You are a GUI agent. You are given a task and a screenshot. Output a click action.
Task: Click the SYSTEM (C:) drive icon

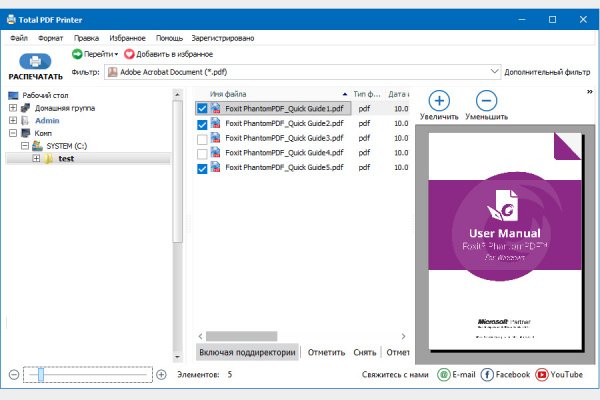coord(38,146)
